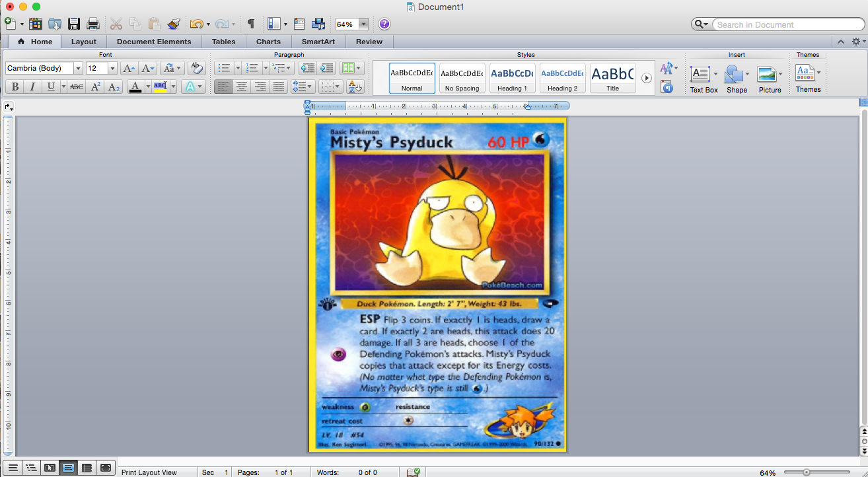868x477 pixels.
Task: Click the New from Template icon
Action: [35, 24]
